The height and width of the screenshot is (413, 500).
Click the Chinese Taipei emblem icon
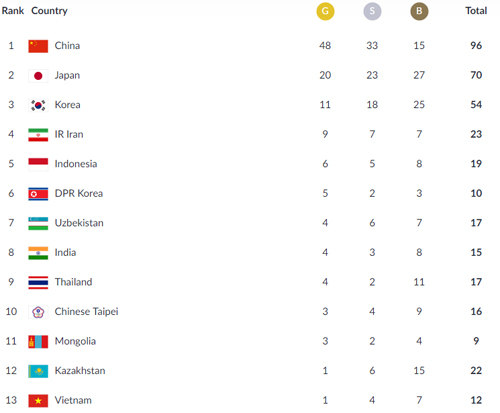tap(38, 312)
